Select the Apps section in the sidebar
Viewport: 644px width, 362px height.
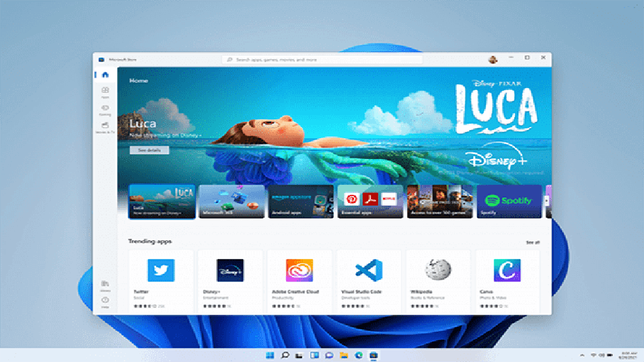[x=105, y=91]
